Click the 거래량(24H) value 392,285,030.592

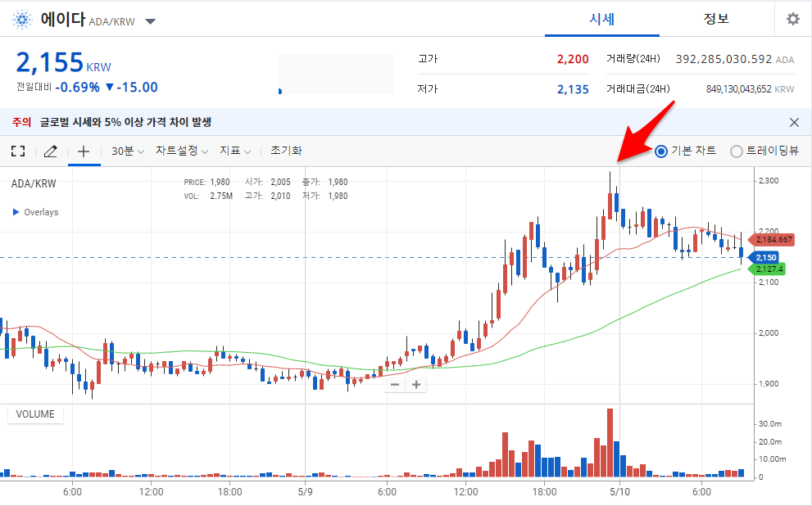(x=724, y=60)
